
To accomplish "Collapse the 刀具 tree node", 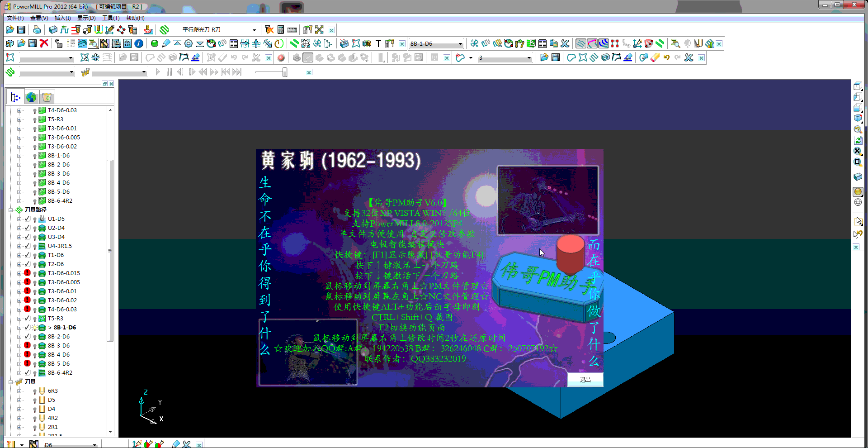I will [11, 382].
